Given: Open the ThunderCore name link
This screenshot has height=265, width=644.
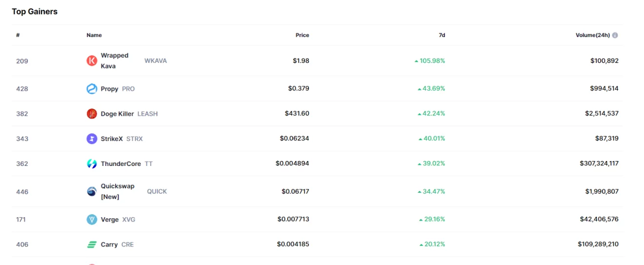Looking at the screenshot, I should pos(121,163).
